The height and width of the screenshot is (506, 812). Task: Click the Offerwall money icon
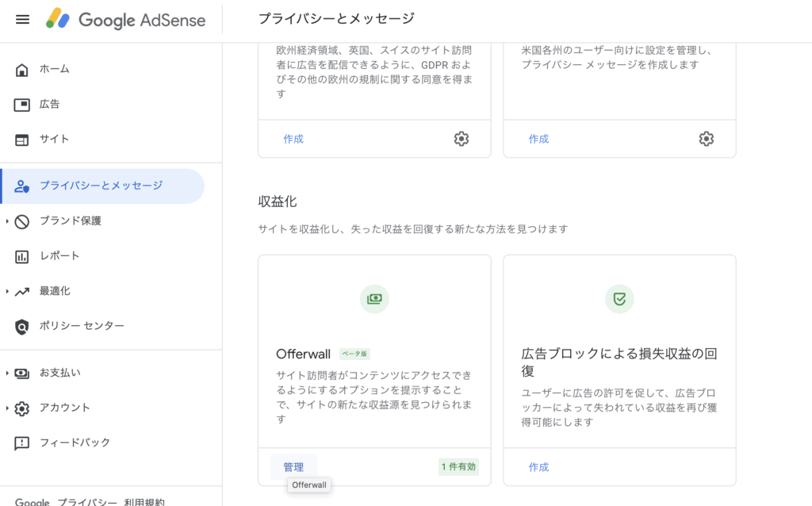pos(374,299)
